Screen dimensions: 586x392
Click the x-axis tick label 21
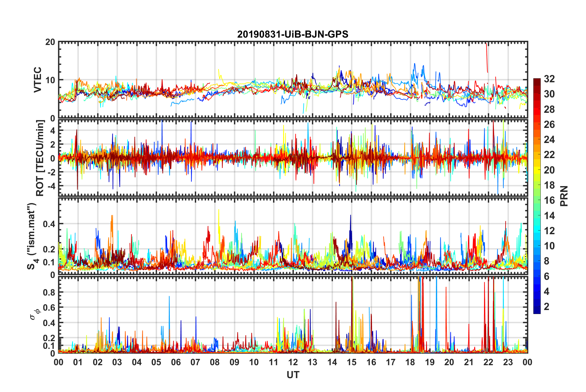click(469, 362)
